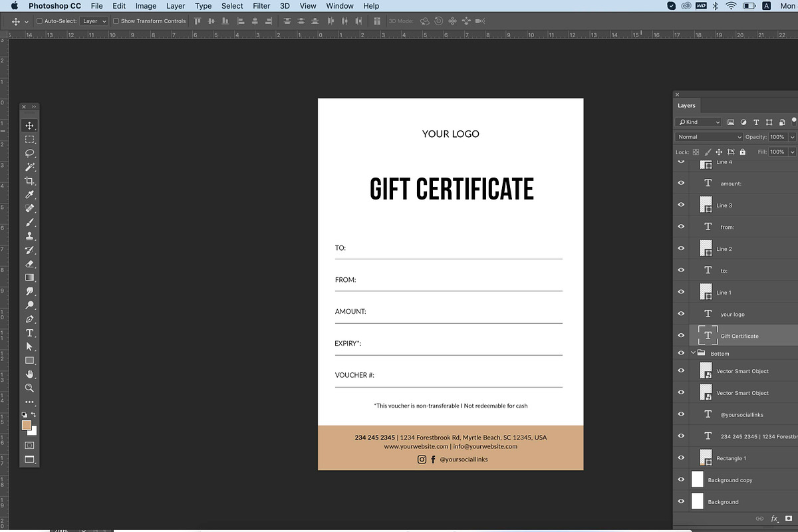
Task: Hide the Background layer
Action: point(681,501)
